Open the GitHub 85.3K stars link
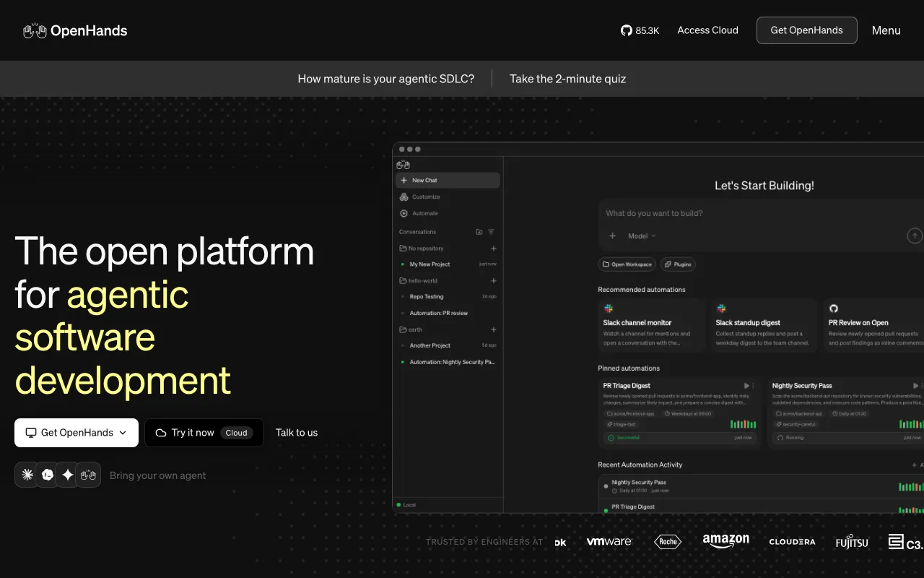The image size is (924, 578). (x=640, y=30)
